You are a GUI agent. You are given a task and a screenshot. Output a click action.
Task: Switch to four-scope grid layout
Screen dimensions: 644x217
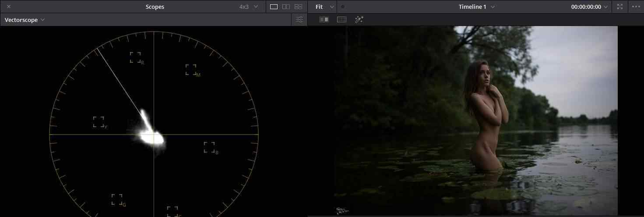pyautogui.click(x=298, y=7)
